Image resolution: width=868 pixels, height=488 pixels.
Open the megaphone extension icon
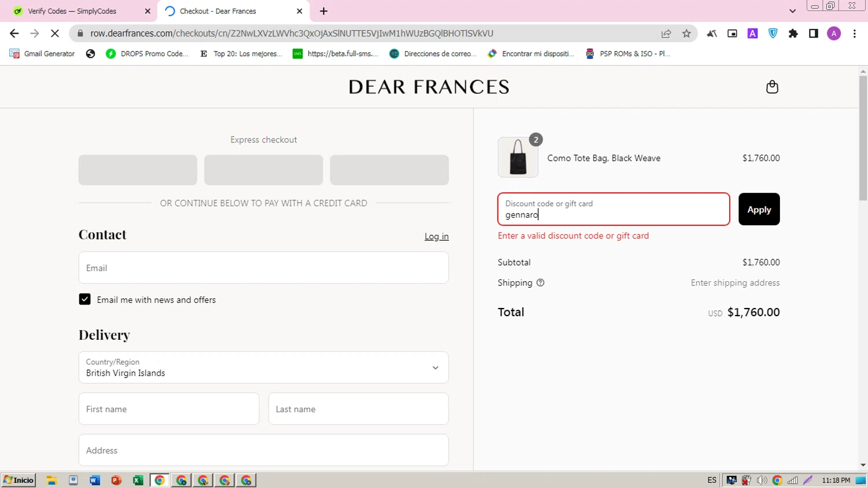pyautogui.click(x=712, y=34)
